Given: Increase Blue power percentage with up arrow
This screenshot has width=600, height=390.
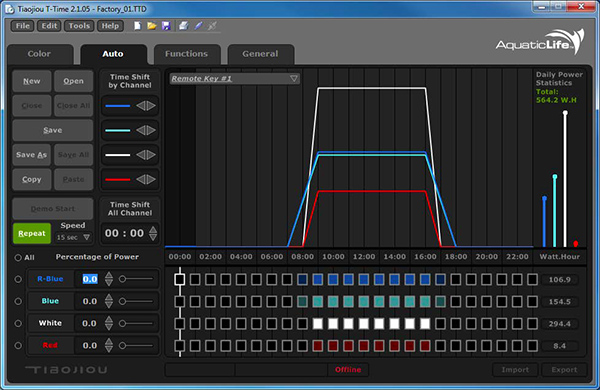Looking at the screenshot, I should (x=109, y=297).
